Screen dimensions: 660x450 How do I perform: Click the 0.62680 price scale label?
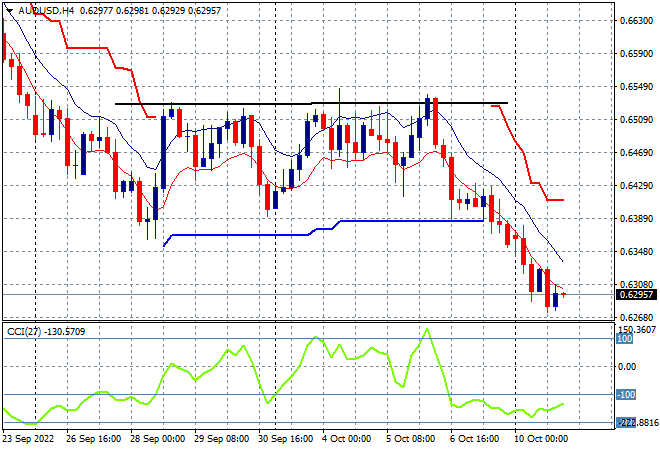[x=636, y=317]
